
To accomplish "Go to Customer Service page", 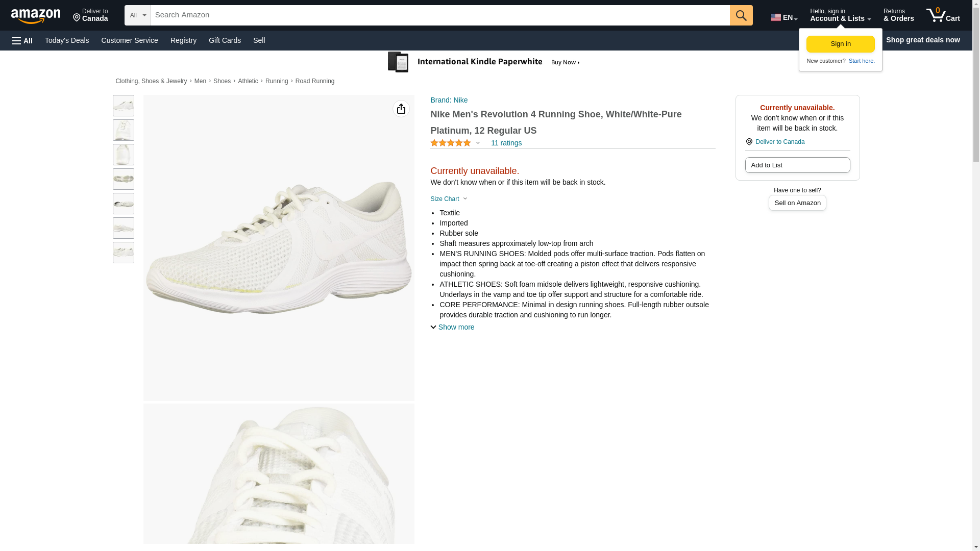I will 130,40.
